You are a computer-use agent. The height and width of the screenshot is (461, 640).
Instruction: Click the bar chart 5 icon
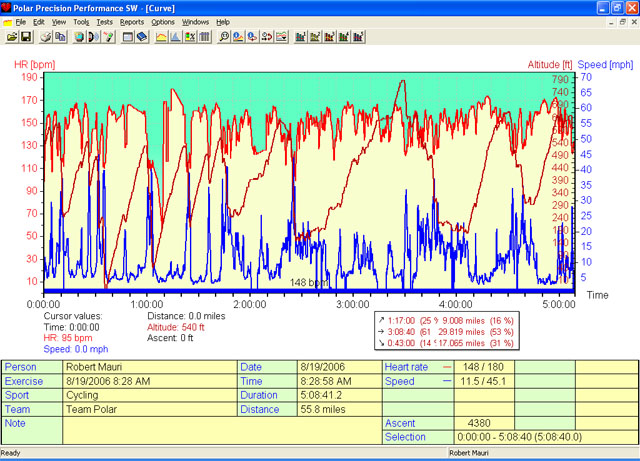pyautogui.click(x=358, y=37)
